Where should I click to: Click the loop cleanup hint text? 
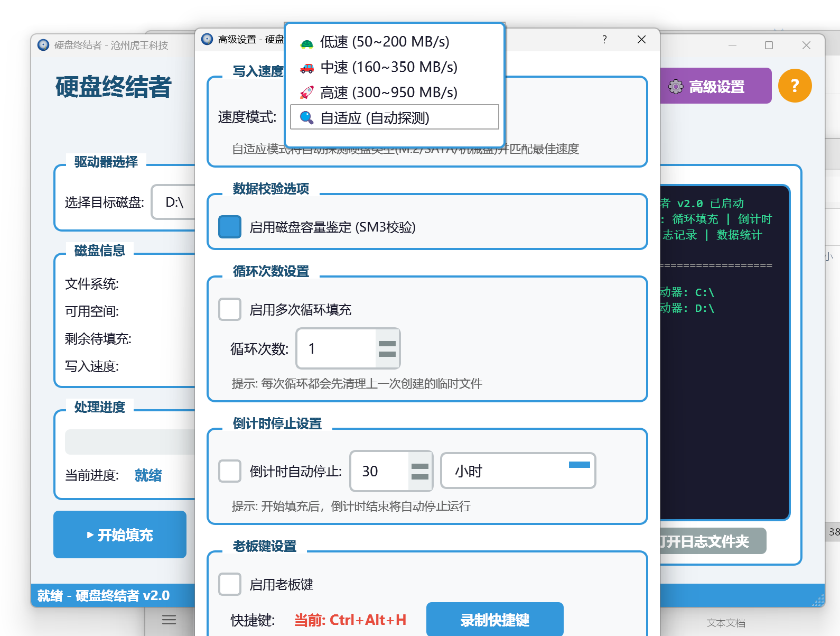tap(357, 383)
